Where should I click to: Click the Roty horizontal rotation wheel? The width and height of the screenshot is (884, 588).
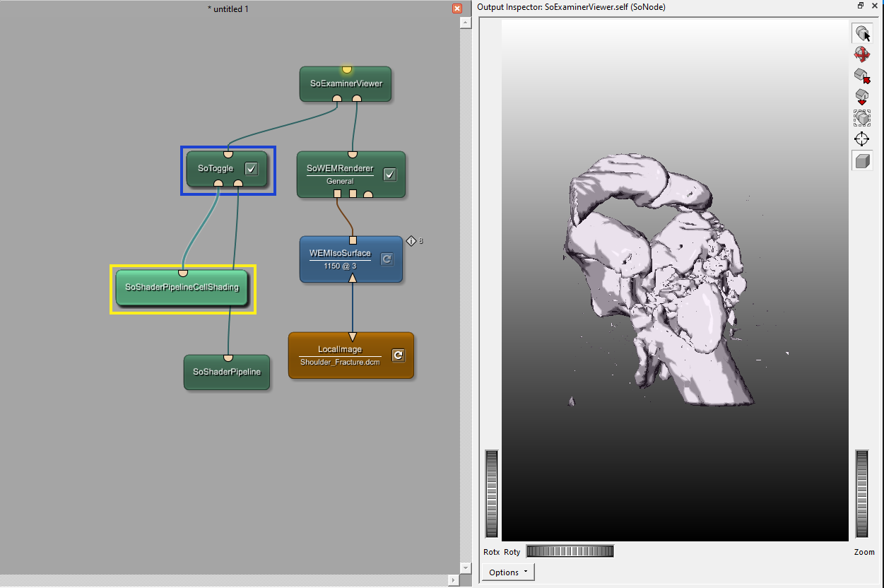tap(570, 551)
